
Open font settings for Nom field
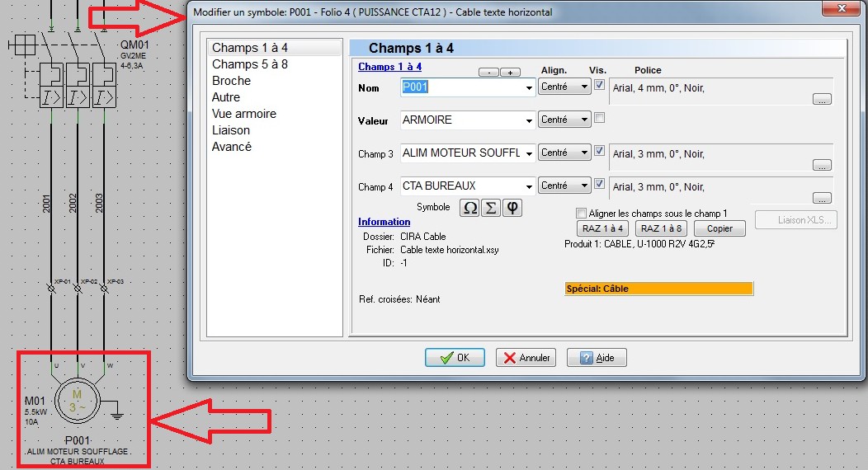(821, 99)
